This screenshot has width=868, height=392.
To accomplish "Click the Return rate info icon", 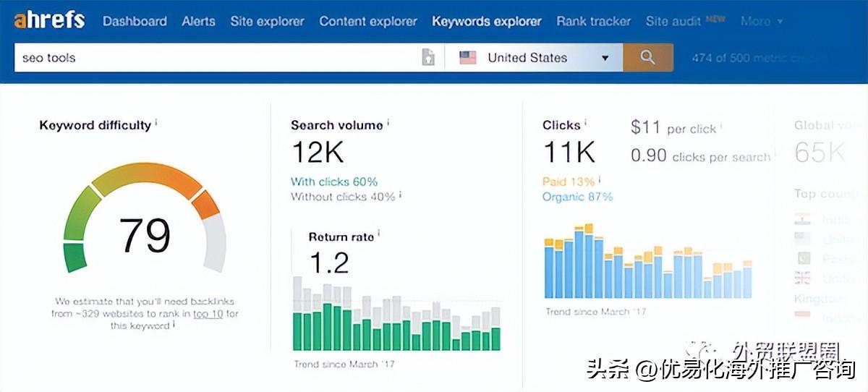I will point(380,234).
